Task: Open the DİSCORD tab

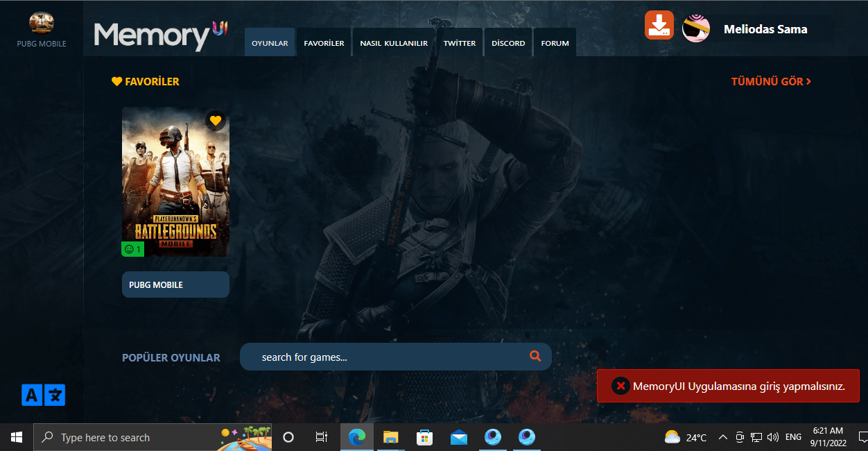Action: (508, 43)
